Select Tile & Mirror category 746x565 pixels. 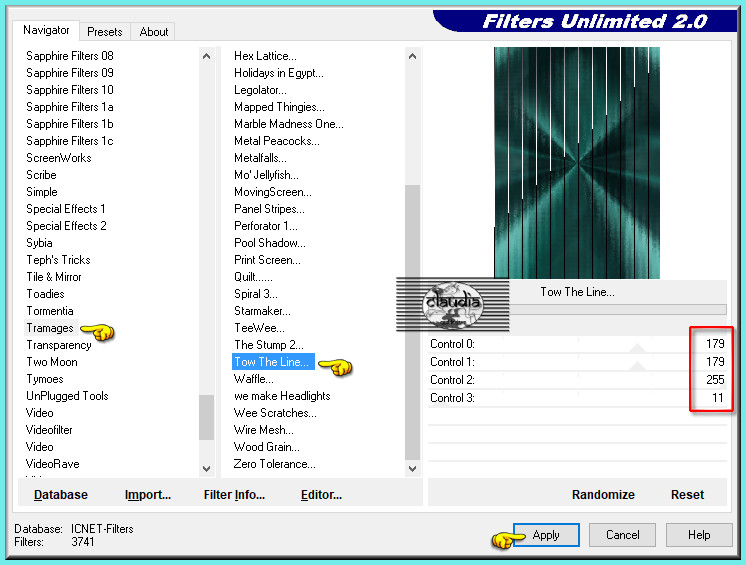[54, 277]
